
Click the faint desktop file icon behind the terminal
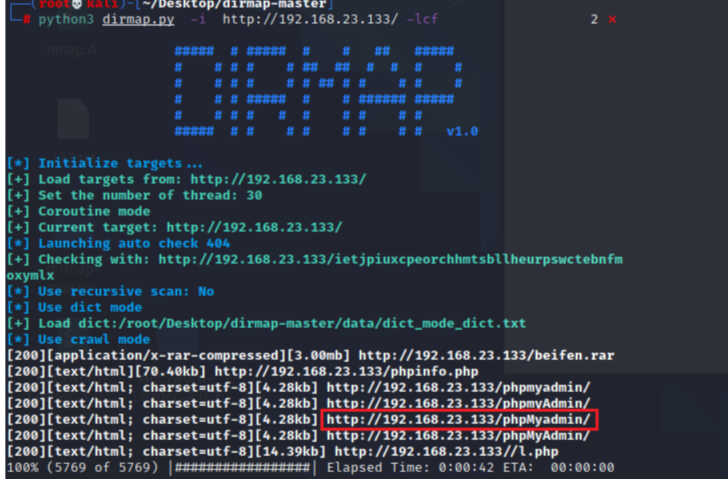73,119
